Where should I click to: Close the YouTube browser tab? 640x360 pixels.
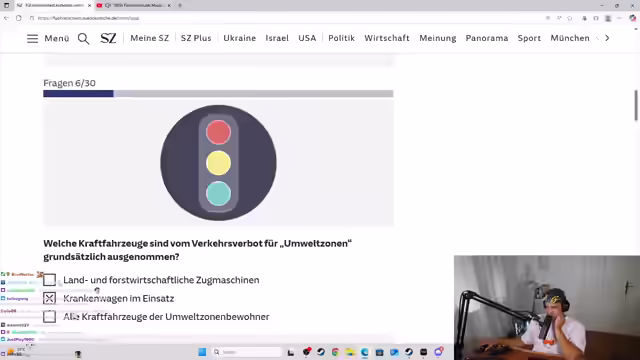(169, 5)
